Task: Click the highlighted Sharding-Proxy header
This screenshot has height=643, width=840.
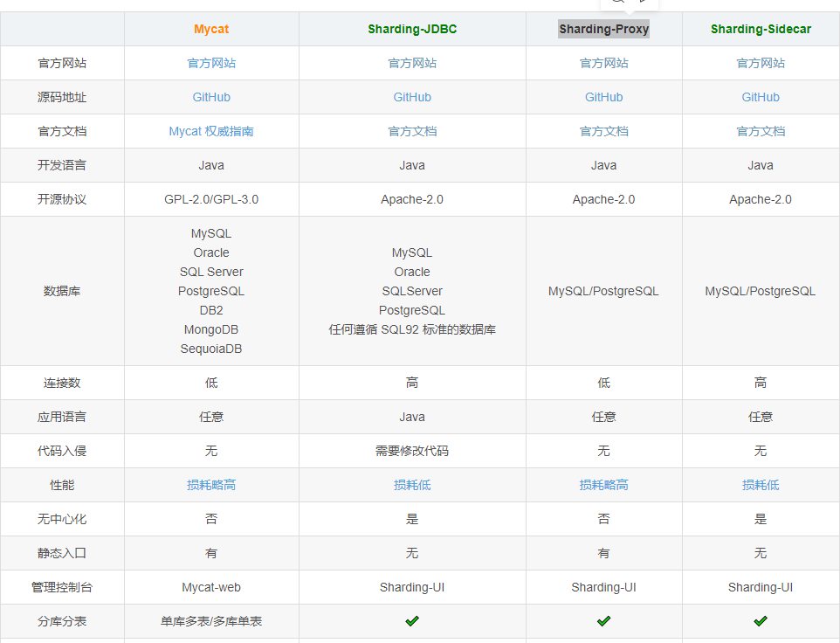Action: click(x=603, y=29)
